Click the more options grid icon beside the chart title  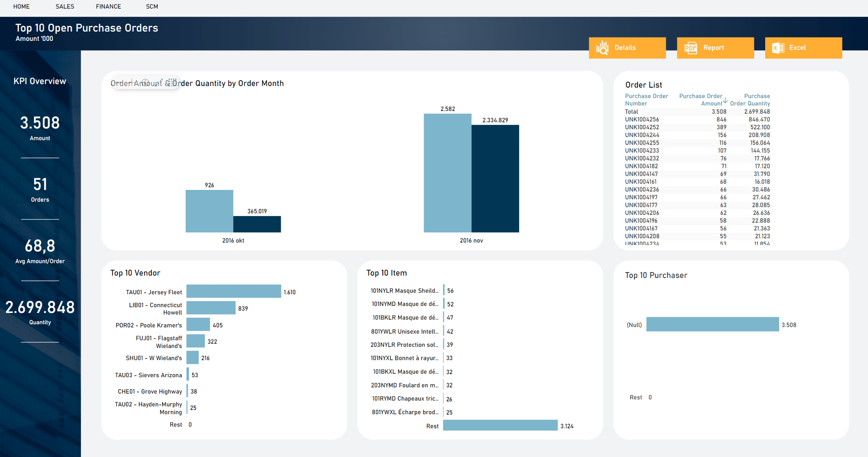172,82
